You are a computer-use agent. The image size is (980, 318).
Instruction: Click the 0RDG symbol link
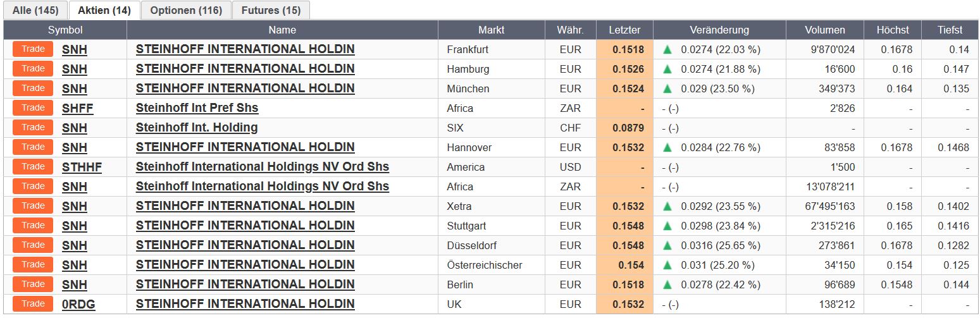pyautogui.click(x=78, y=304)
